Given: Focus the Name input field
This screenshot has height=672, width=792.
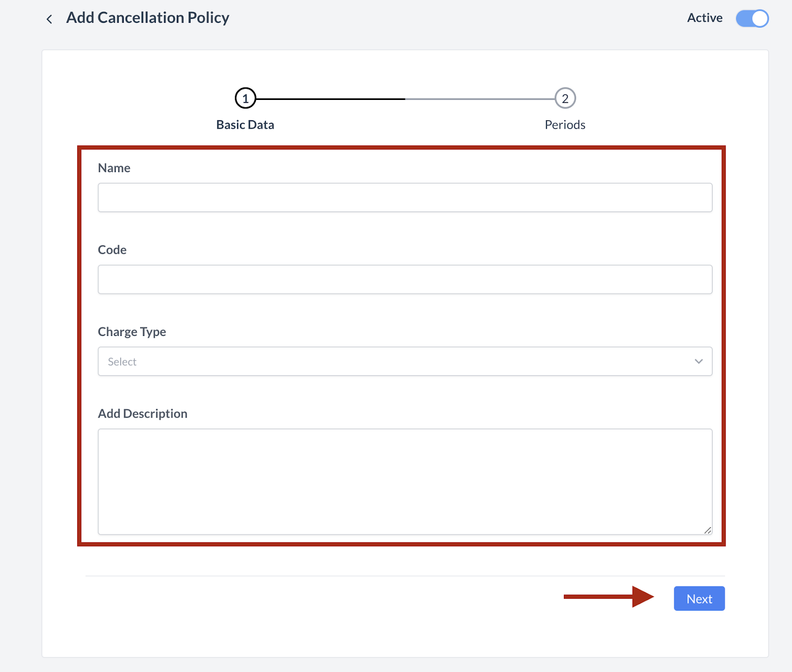Looking at the screenshot, I should coord(404,197).
